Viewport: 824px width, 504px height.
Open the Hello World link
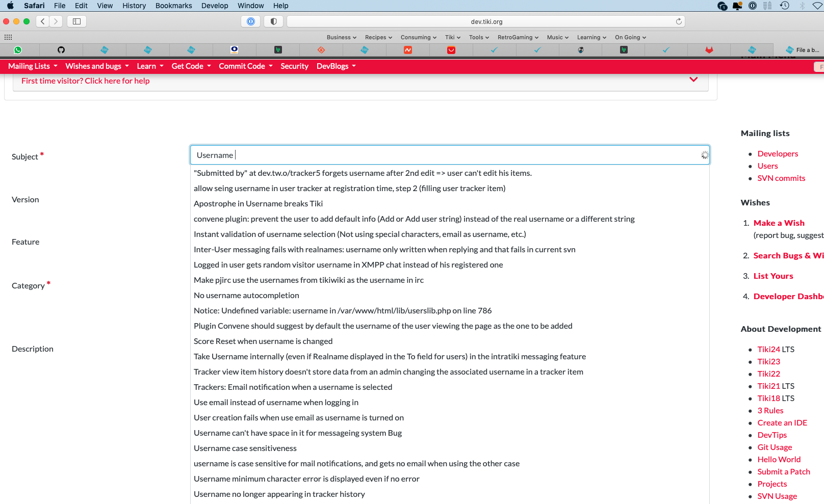pyautogui.click(x=779, y=460)
